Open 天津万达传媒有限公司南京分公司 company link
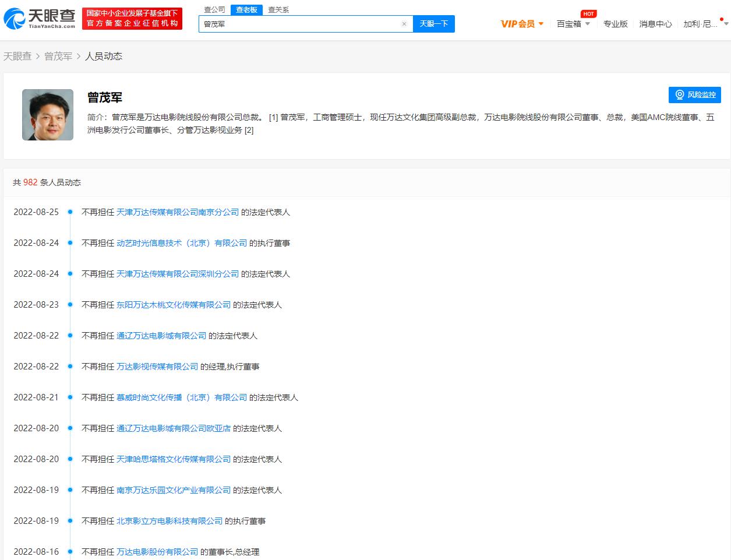Image resolution: width=731 pixels, height=560 pixels. click(178, 212)
